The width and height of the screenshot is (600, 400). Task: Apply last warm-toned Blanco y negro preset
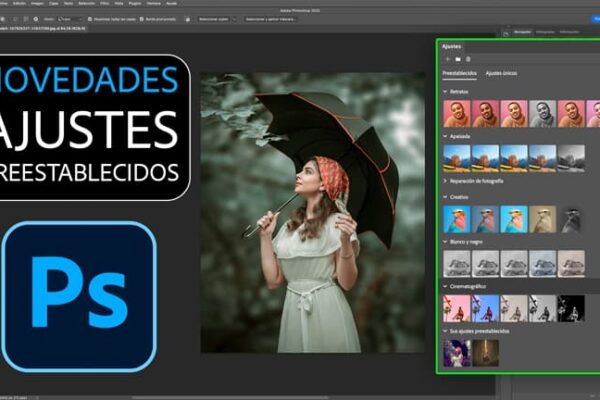click(571, 264)
